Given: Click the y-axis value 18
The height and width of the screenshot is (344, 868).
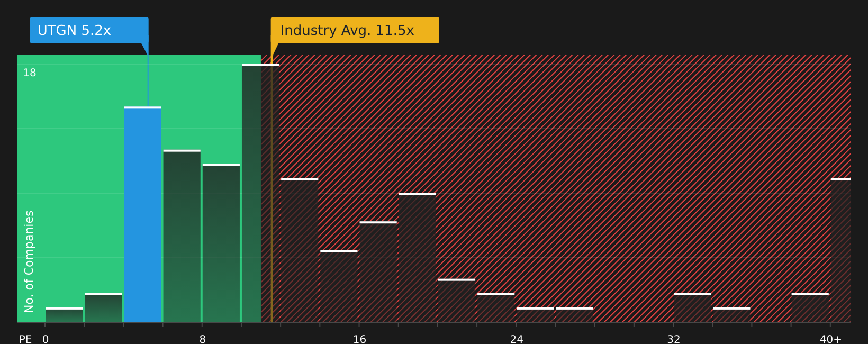Looking at the screenshot, I should point(30,73).
